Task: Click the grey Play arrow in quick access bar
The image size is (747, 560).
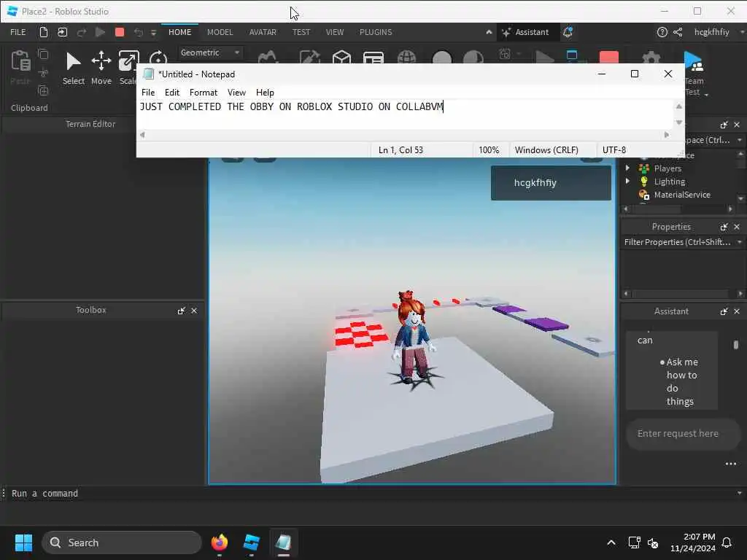Action: [x=100, y=32]
